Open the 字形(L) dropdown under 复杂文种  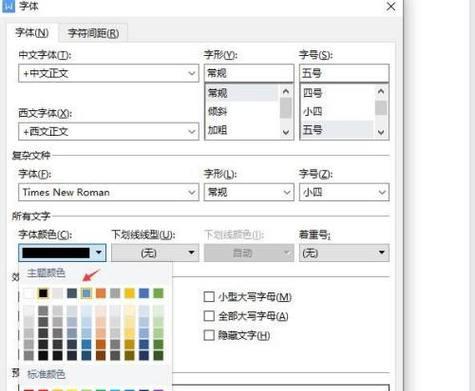249,192
